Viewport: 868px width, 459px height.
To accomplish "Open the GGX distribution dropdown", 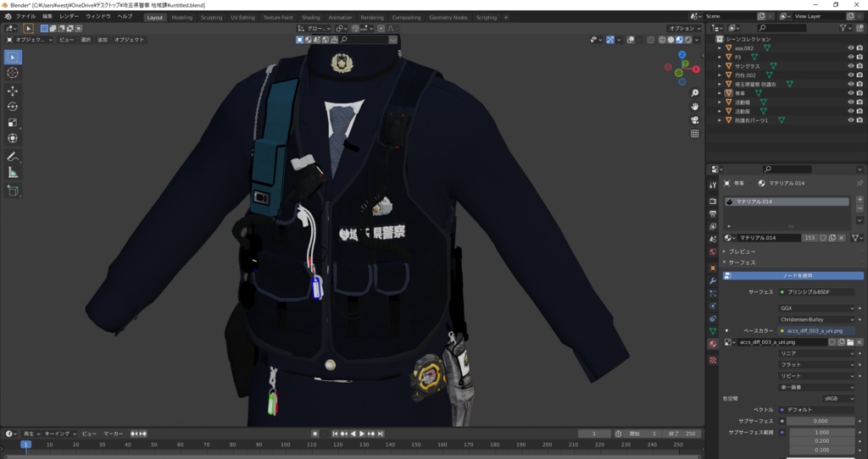I will pos(817,308).
